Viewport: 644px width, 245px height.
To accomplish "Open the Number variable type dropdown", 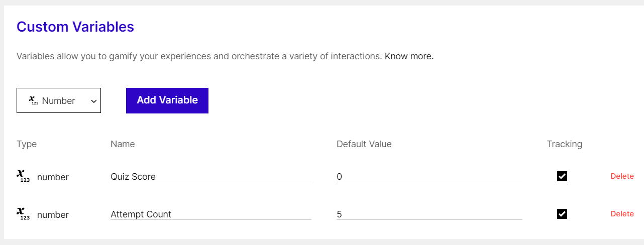I will click(59, 100).
